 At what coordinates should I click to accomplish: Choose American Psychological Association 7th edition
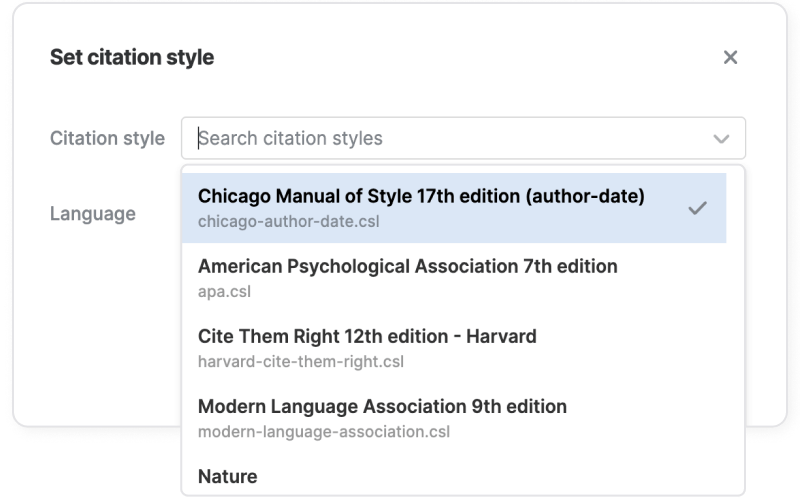[454, 278]
